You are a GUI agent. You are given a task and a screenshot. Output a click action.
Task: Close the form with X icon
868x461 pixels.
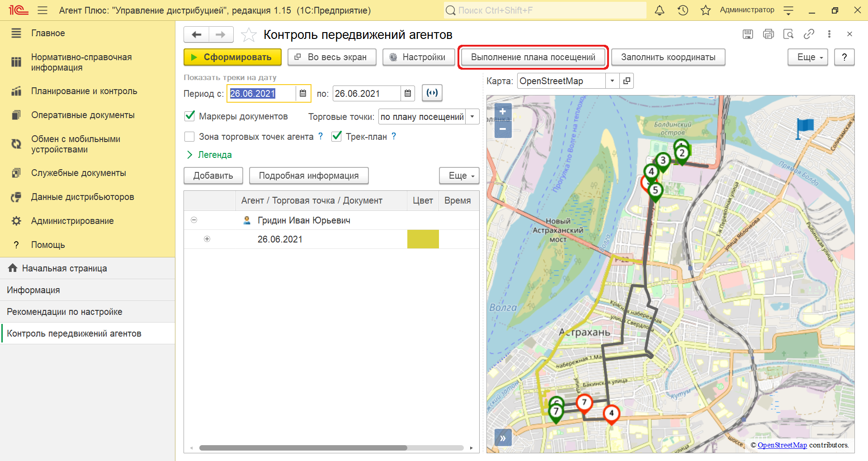pos(849,34)
